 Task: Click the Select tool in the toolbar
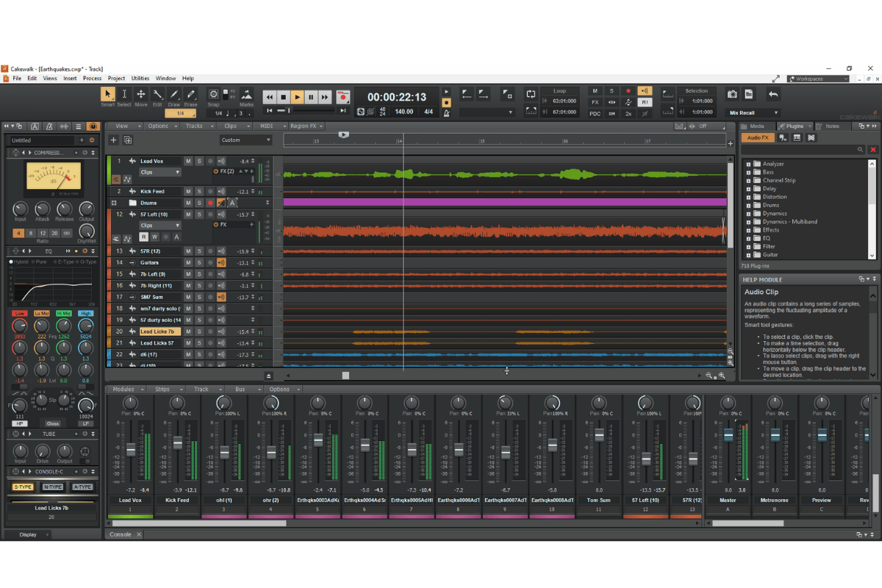(x=124, y=94)
